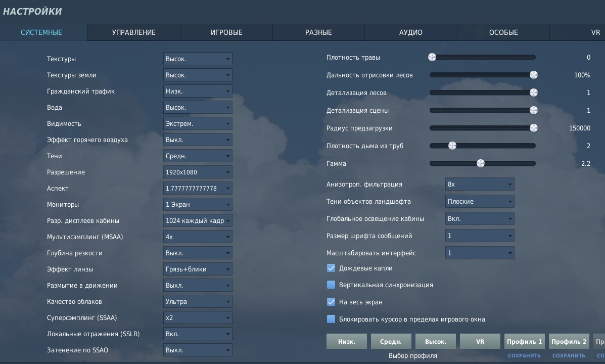Disable the На весь экран checkbox
The height and width of the screenshot is (364, 605).
tap(331, 302)
